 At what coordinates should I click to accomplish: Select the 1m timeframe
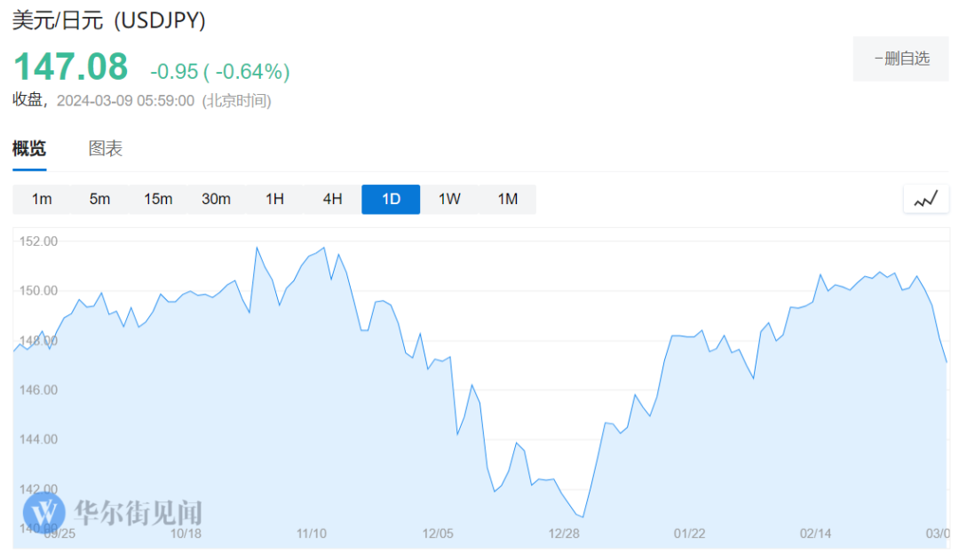[42, 200]
